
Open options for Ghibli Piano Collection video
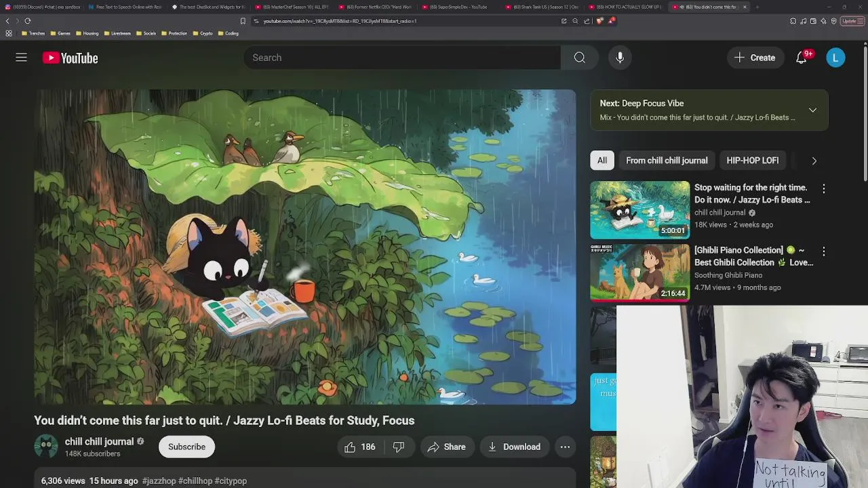[823, 251]
